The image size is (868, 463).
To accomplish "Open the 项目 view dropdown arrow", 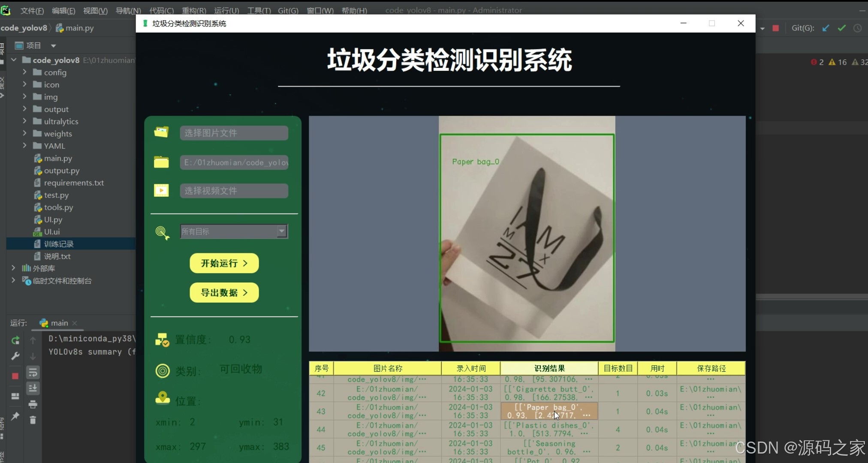I will (x=53, y=45).
